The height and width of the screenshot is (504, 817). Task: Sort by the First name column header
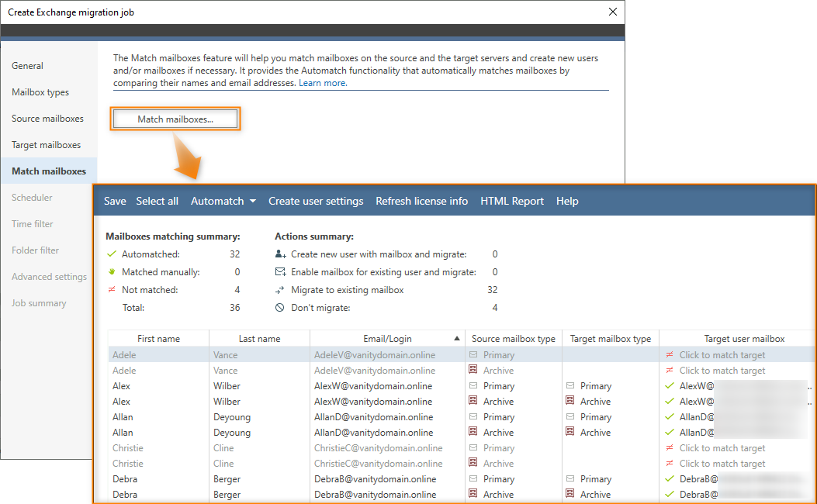pos(158,338)
